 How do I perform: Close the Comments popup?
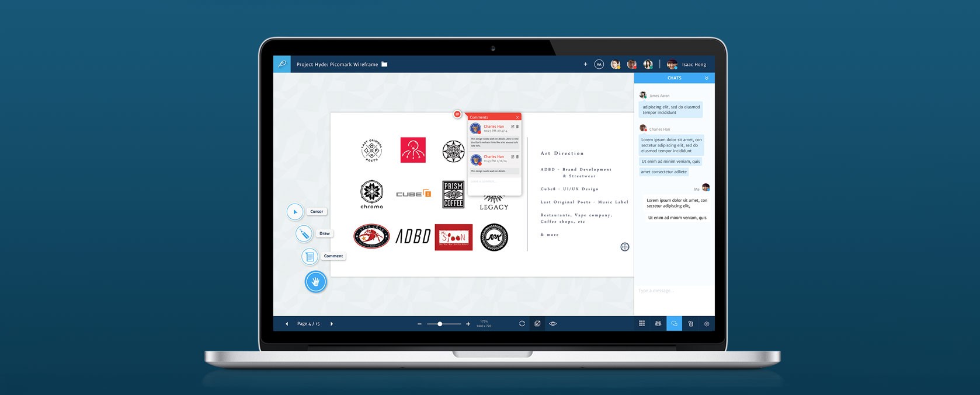tap(517, 117)
